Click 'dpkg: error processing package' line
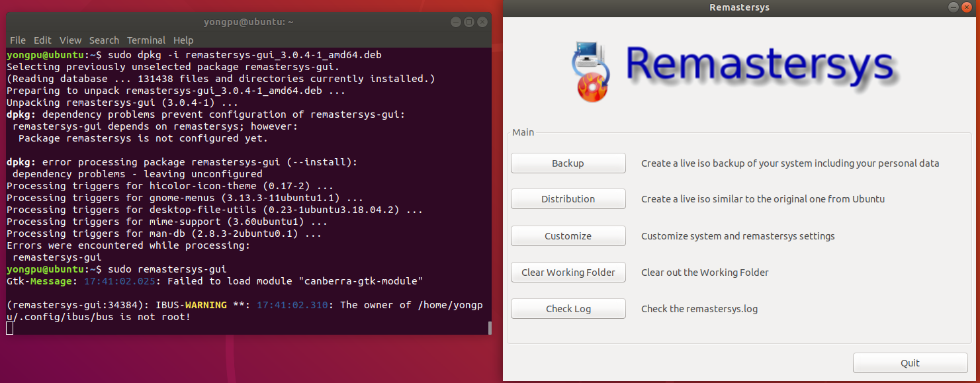The height and width of the screenshot is (383, 980). point(182,162)
